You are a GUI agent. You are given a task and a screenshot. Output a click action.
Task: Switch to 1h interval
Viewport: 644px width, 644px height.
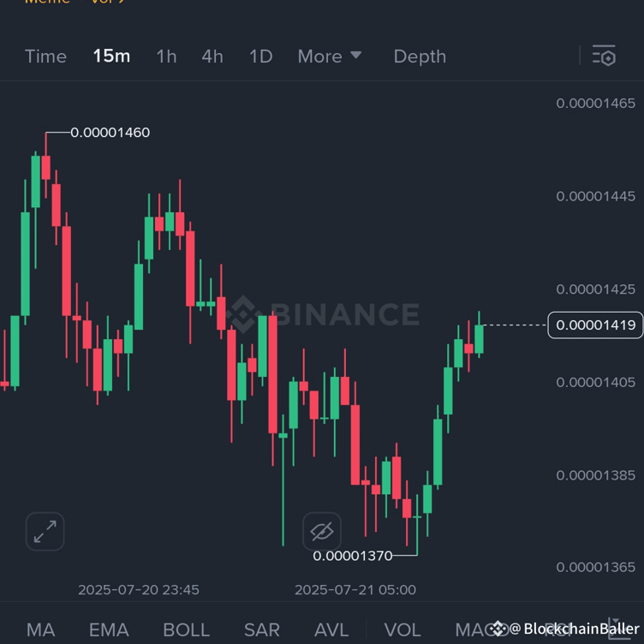point(166,57)
